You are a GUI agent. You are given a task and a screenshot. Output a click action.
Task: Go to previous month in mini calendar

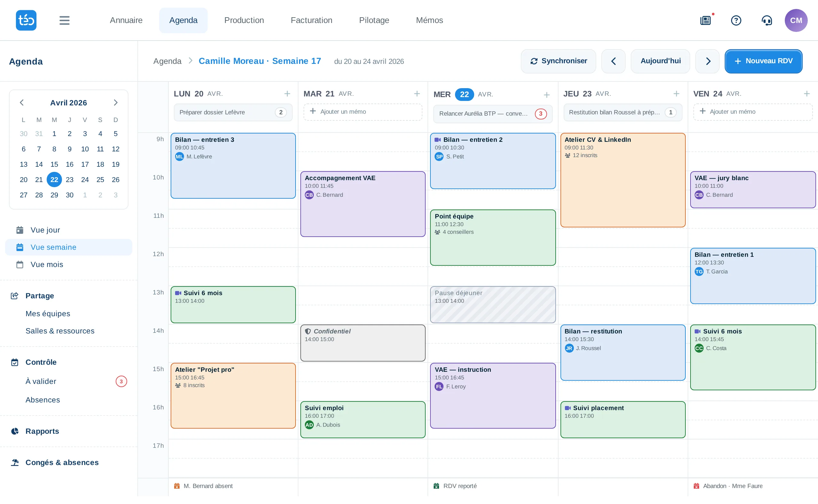coord(22,103)
